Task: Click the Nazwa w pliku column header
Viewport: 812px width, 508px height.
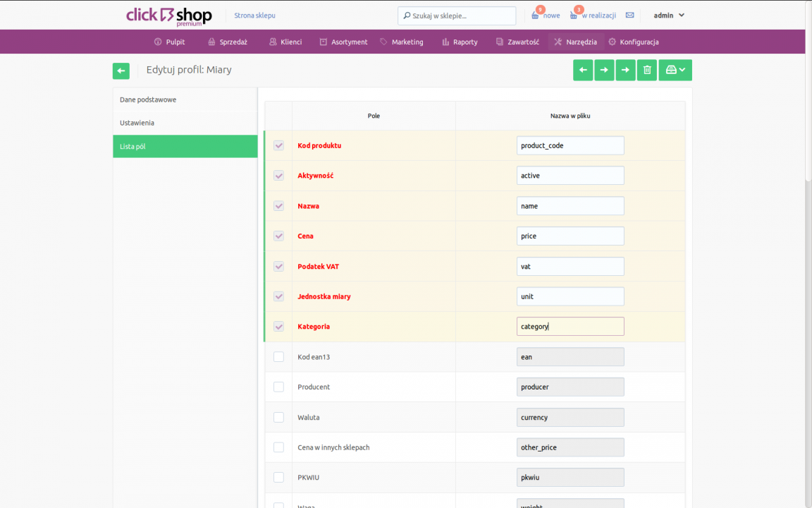Action: point(570,116)
